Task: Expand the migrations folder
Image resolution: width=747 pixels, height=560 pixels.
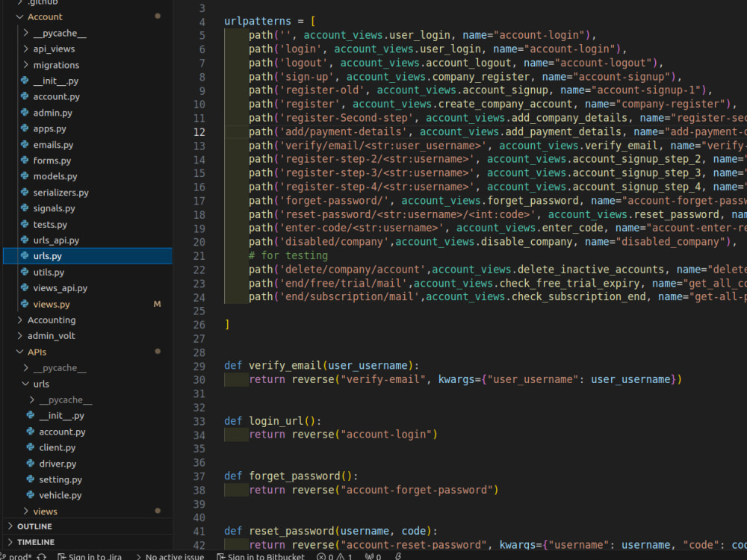Action: tap(25, 65)
